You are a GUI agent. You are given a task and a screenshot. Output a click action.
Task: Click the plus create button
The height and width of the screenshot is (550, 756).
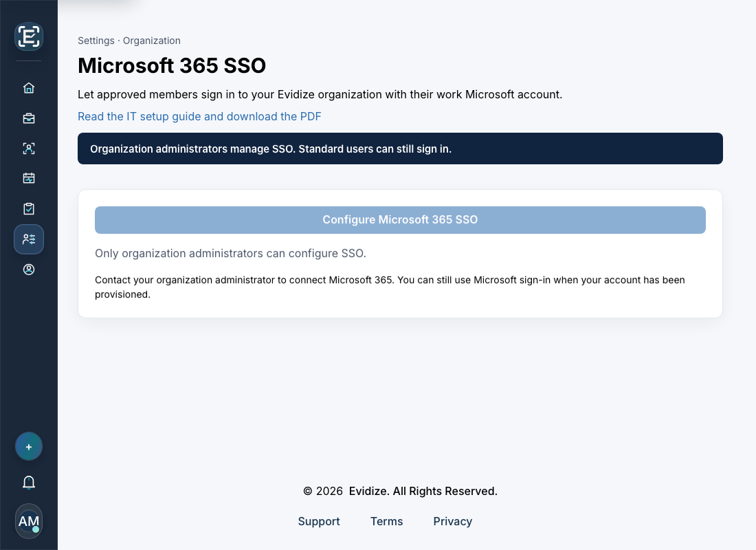click(29, 447)
